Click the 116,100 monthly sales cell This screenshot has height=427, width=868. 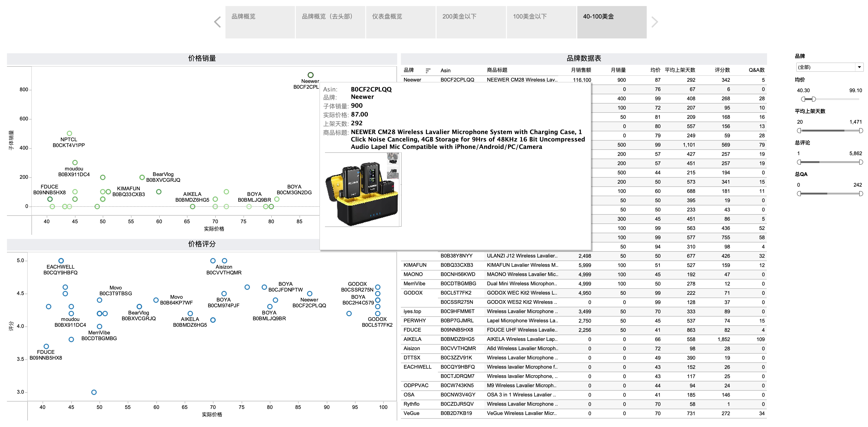pyautogui.click(x=582, y=80)
